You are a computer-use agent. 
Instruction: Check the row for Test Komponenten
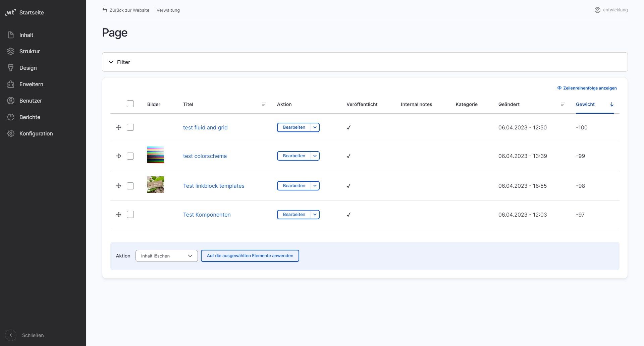coord(130,214)
